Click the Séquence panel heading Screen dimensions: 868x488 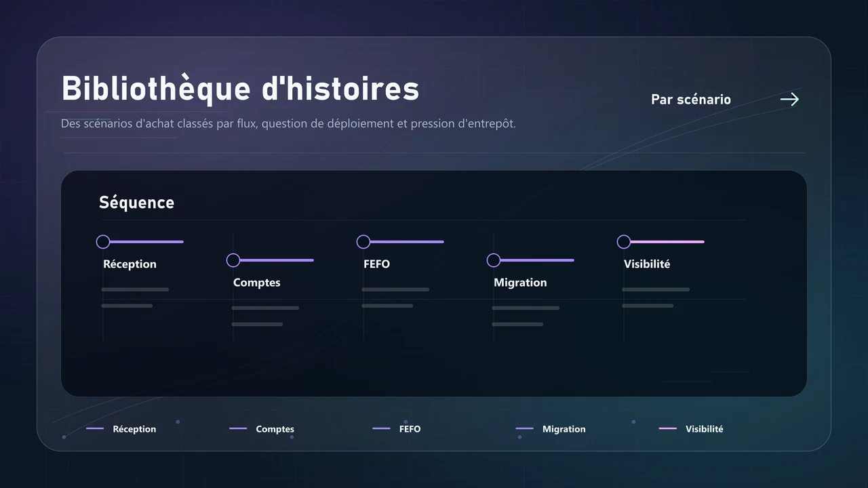(136, 203)
